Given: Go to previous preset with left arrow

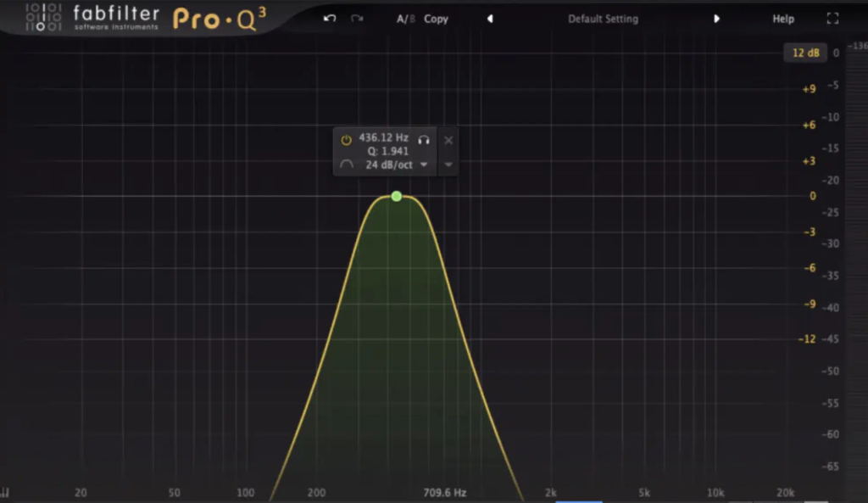Looking at the screenshot, I should pyautogui.click(x=490, y=18).
